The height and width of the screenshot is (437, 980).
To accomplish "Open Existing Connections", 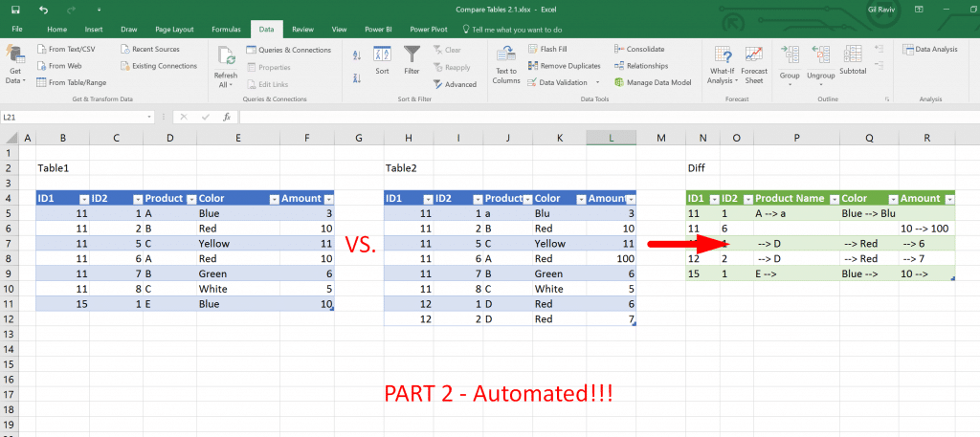I will (158, 66).
